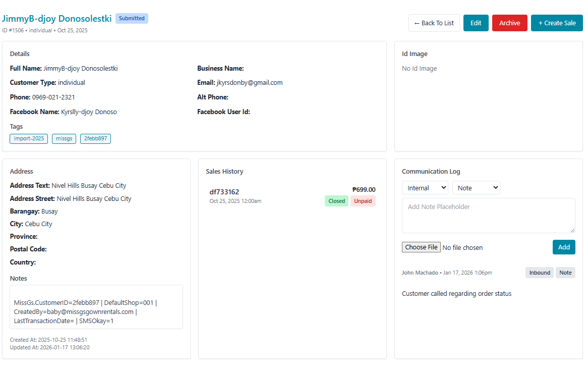Click the Submitted status badge

132,19
